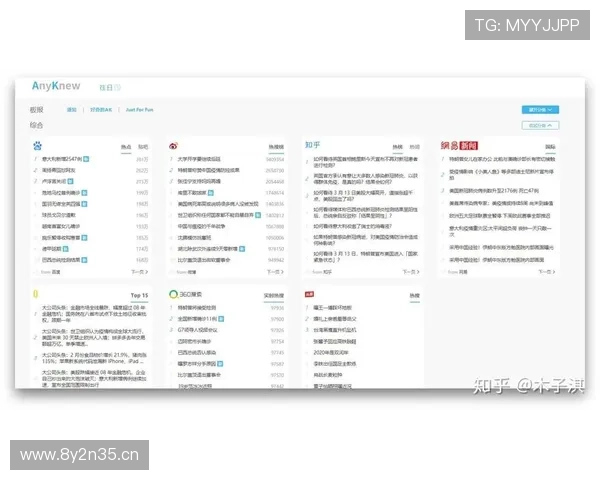This screenshot has height=480, width=600.
Task: Click the AnyKnew logo
Action: point(56,86)
